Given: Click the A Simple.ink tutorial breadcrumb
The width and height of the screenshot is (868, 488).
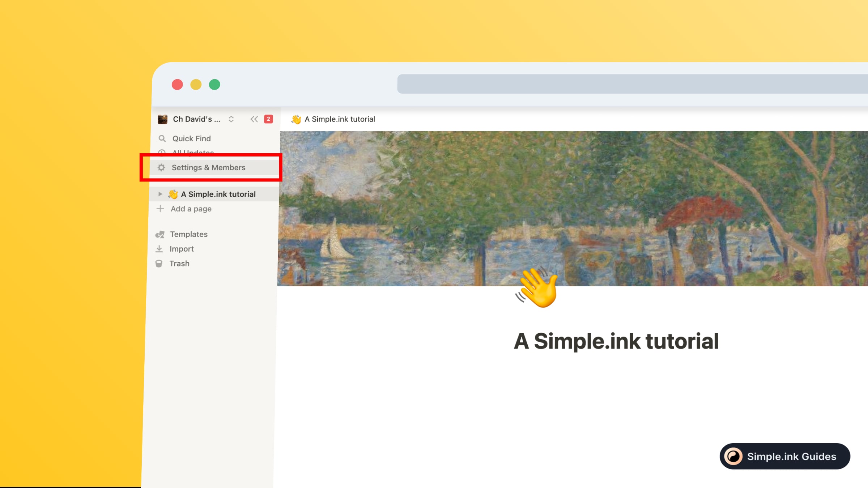Looking at the screenshot, I should [x=339, y=119].
